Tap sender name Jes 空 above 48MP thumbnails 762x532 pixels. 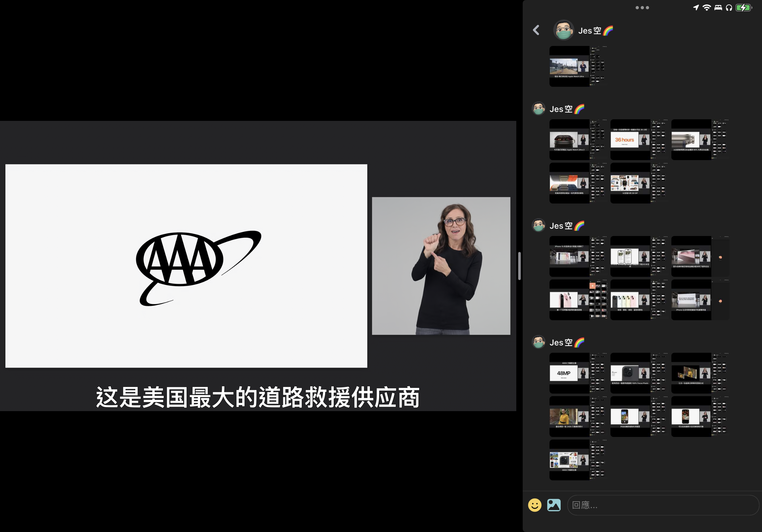point(567,342)
